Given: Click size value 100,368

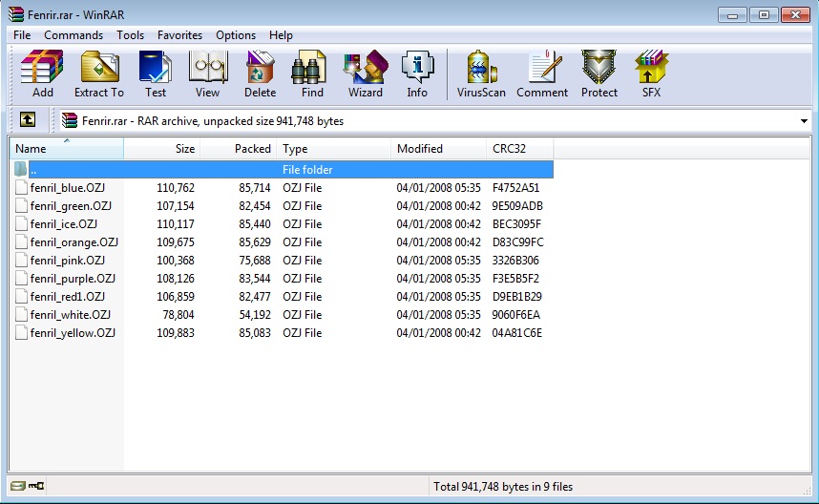Looking at the screenshot, I should click(176, 260).
